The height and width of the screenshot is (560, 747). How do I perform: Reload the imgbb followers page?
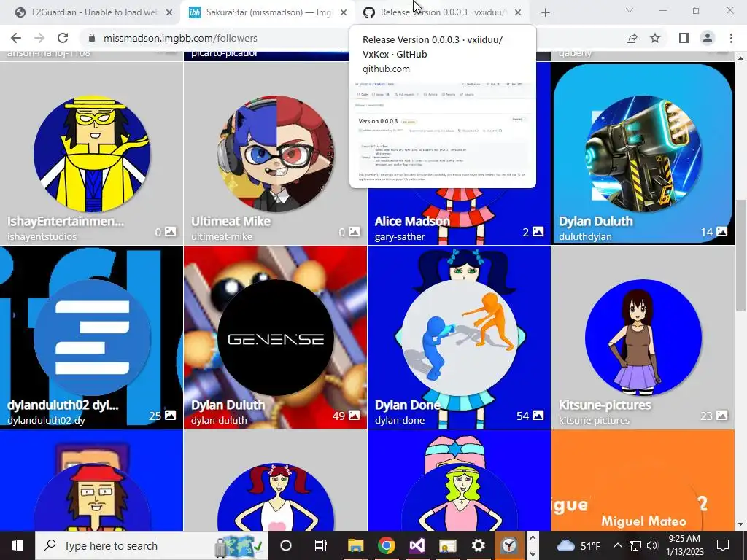tap(63, 38)
